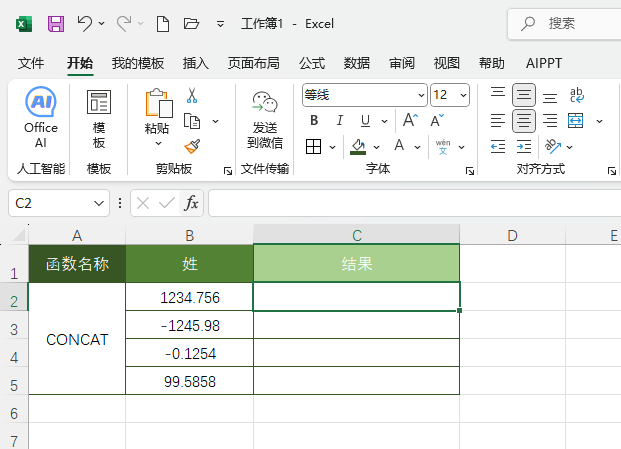621x449 pixels.
Task: Undo the last action
Action: point(84,24)
